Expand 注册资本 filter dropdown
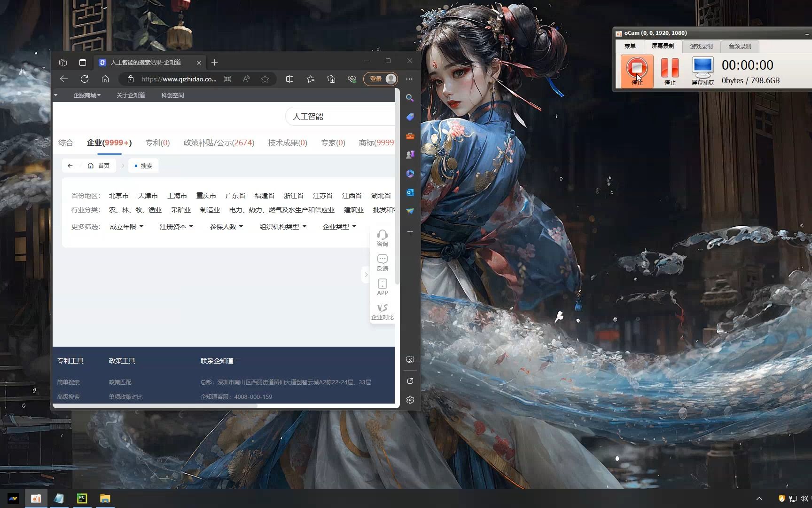The height and width of the screenshot is (508, 812). pos(176,227)
